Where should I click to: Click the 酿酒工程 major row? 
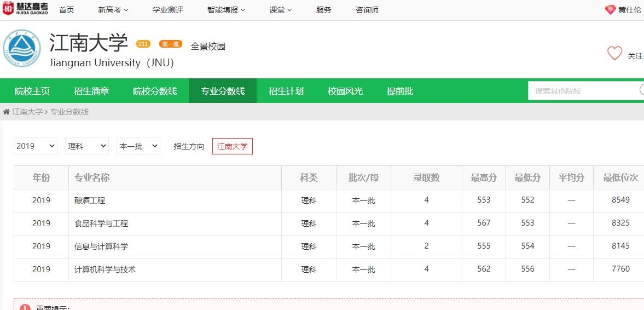click(x=329, y=200)
